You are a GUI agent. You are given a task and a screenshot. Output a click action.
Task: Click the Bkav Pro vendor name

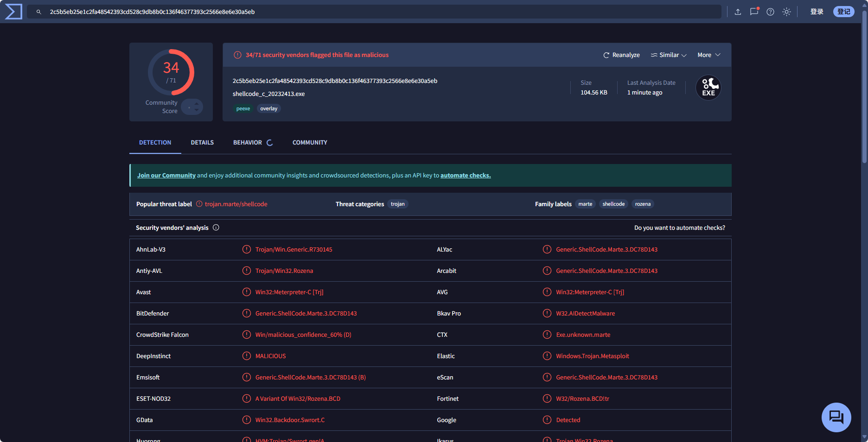pyautogui.click(x=449, y=314)
